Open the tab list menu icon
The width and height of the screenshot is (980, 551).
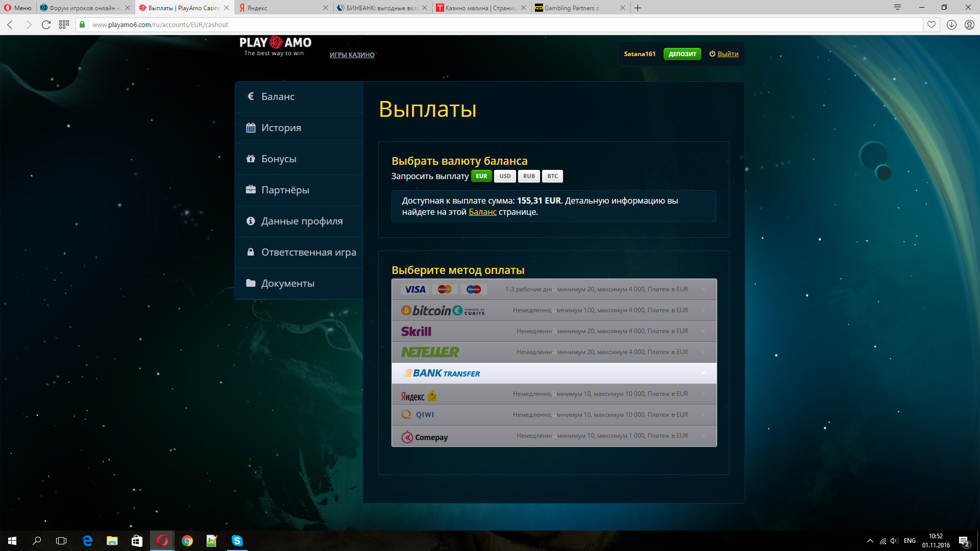pos(897,7)
